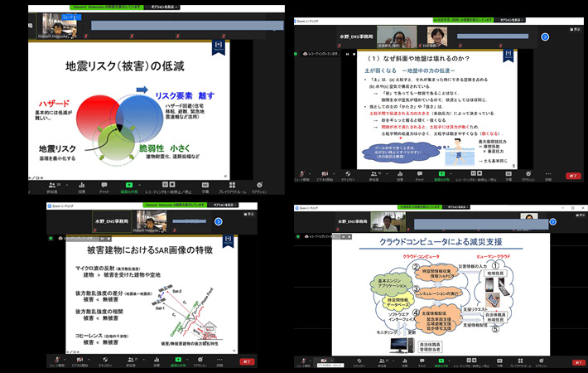588x373 pixels.
Task: Select Masashi Matsuoka video thumbnail in 地震リスク window
Action: click(60, 26)
